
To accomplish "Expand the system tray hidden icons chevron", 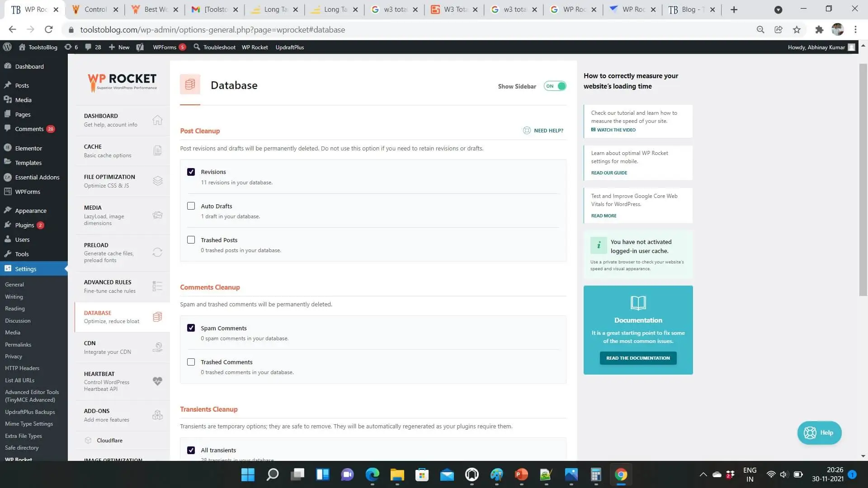I will (x=703, y=474).
